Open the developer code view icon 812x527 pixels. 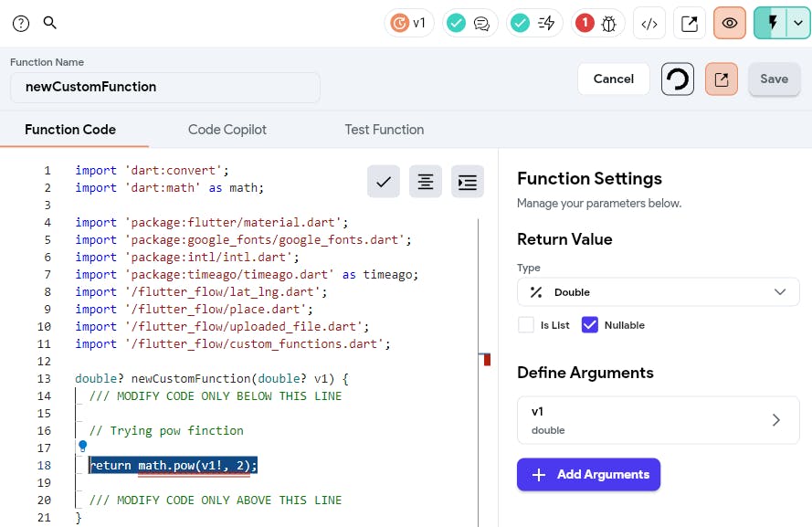pos(649,24)
